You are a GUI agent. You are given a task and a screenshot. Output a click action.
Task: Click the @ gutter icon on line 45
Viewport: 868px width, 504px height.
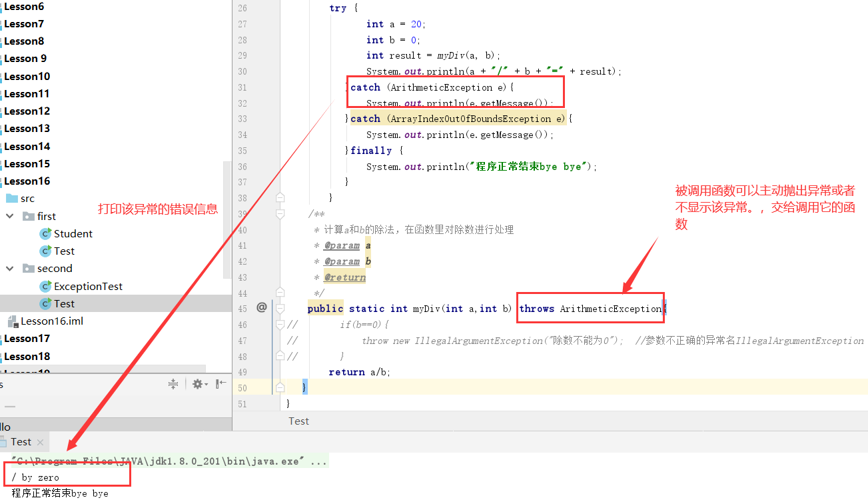262,307
